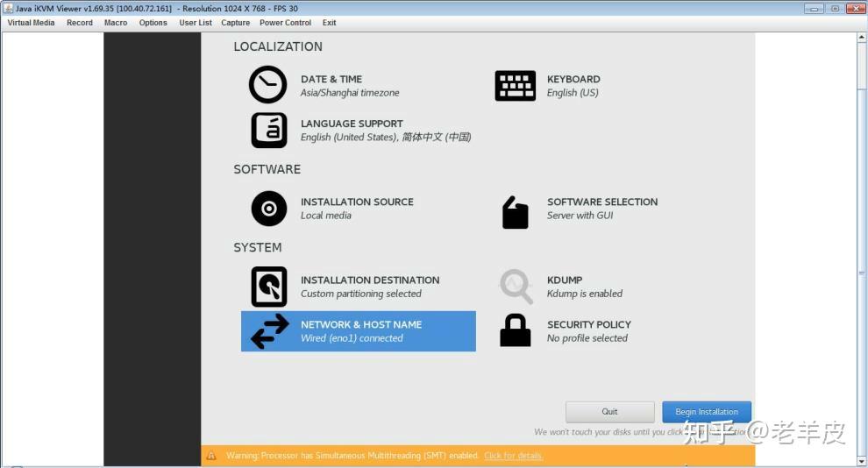Open the Security Policy padlock icon
The image size is (868, 468).
(516, 330)
